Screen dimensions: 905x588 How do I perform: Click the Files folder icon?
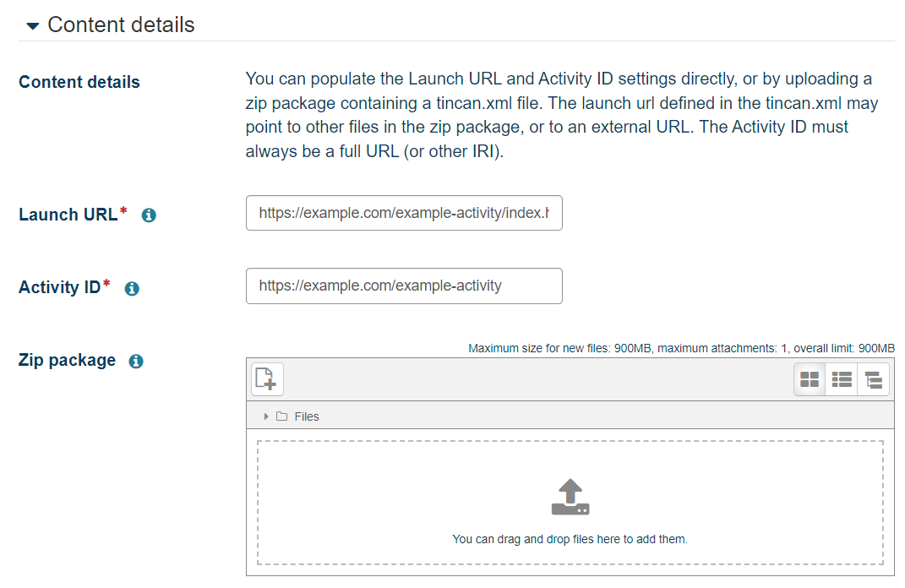coord(282,416)
